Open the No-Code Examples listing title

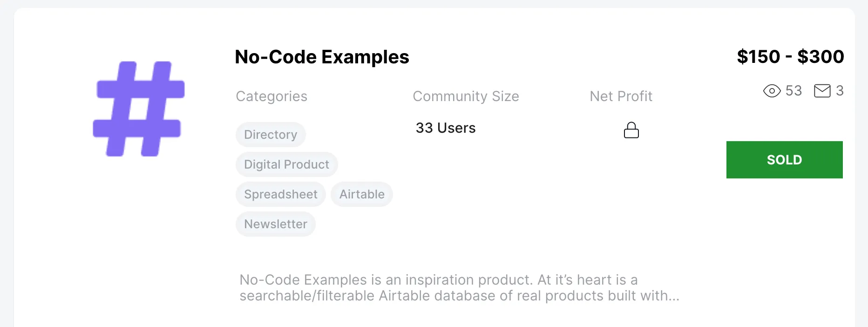pyautogui.click(x=322, y=57)
